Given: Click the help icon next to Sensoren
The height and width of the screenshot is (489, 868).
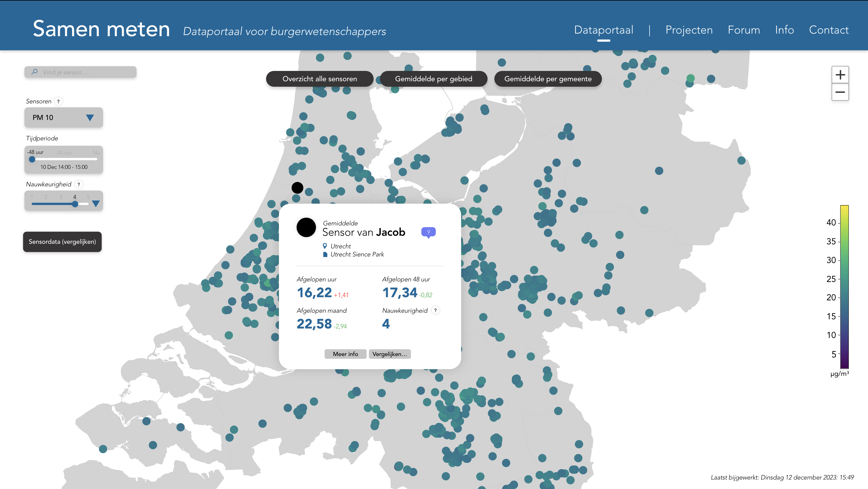Looking at the screenshot, I should [58, 101].
